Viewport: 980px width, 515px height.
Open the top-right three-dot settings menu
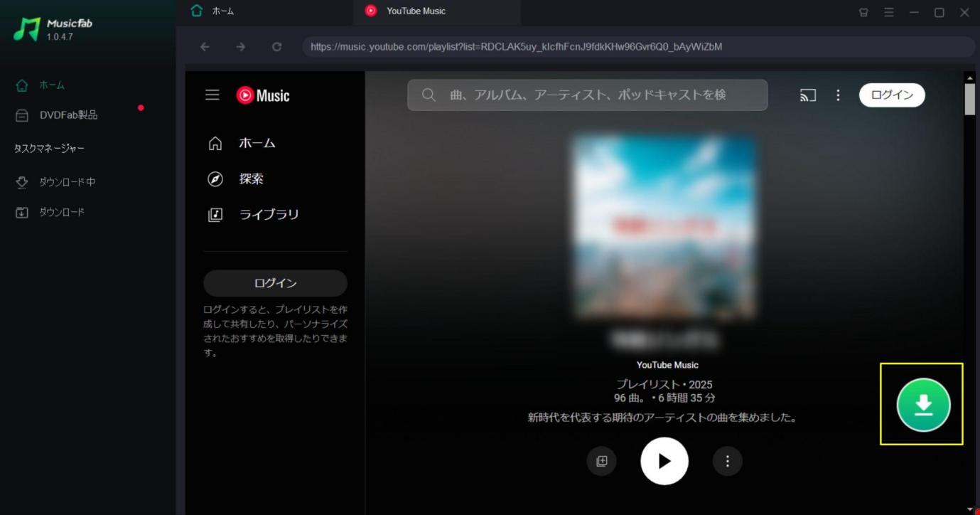click(x=839, y=95)
